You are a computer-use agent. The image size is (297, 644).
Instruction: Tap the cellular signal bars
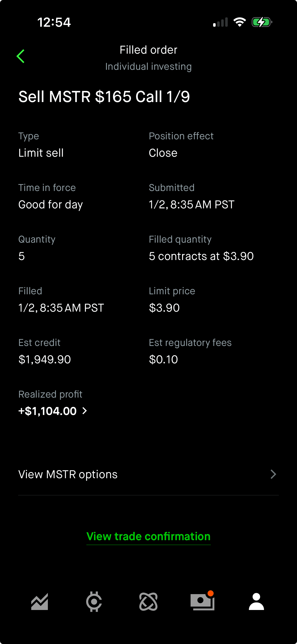[220, 22]
